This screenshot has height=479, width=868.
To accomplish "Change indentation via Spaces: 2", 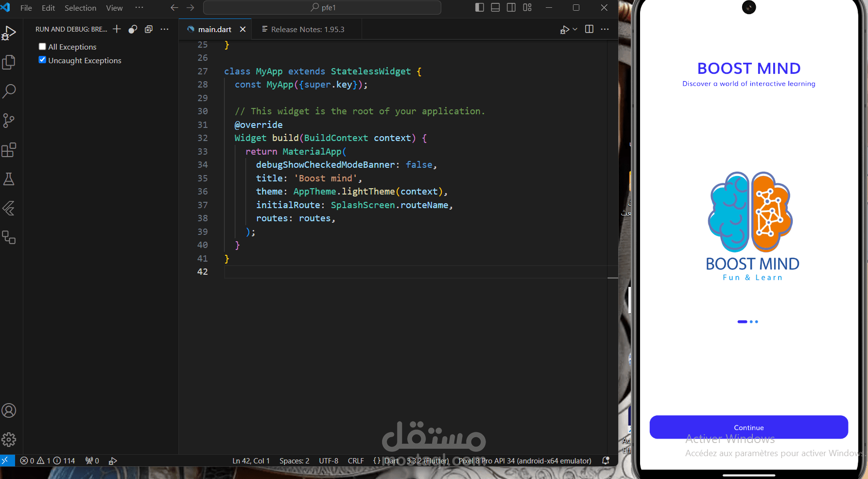I will pyautogui.click(x=294, y=461).
